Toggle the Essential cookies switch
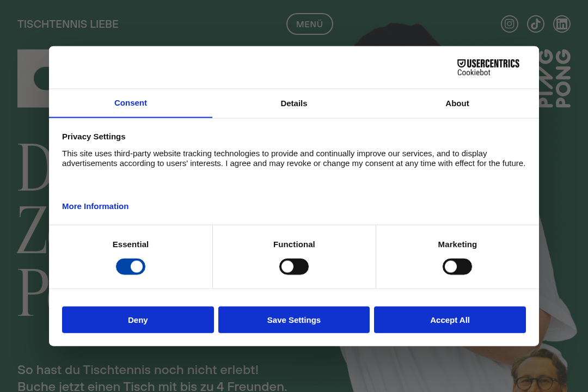 131,267
